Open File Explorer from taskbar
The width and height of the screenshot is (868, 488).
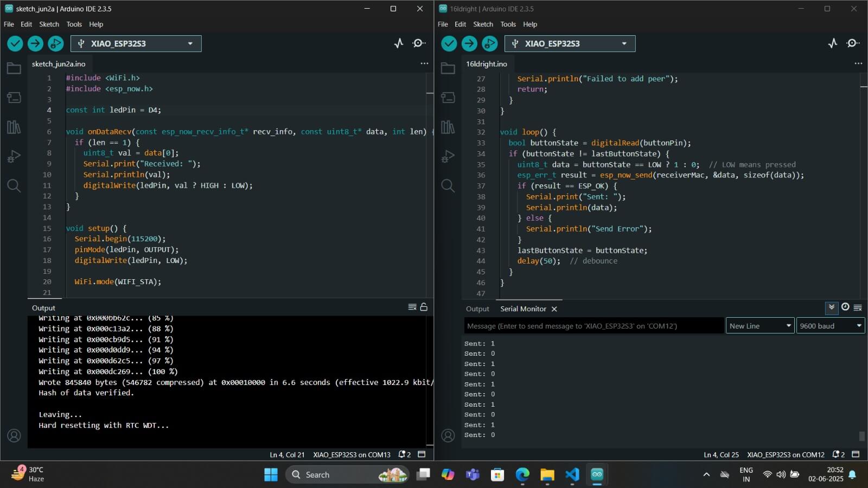pos(547,474)
